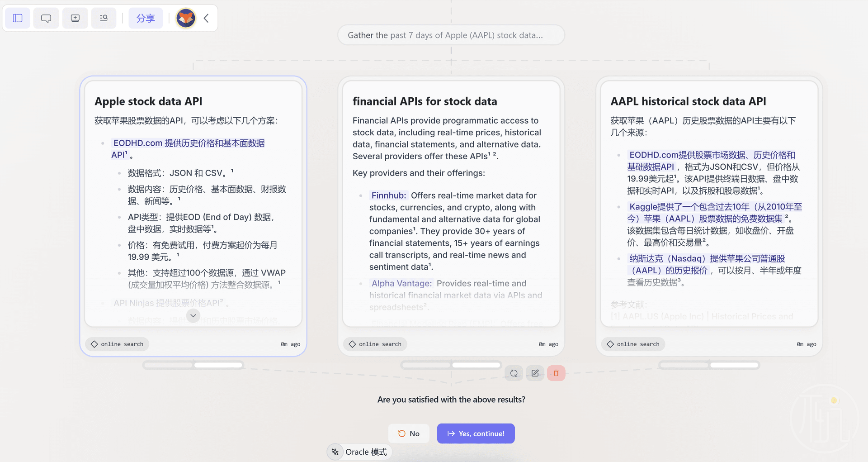Open the search list icon
Screen dimensions: 868x462
pyautogui.click(x=104, y=18)
